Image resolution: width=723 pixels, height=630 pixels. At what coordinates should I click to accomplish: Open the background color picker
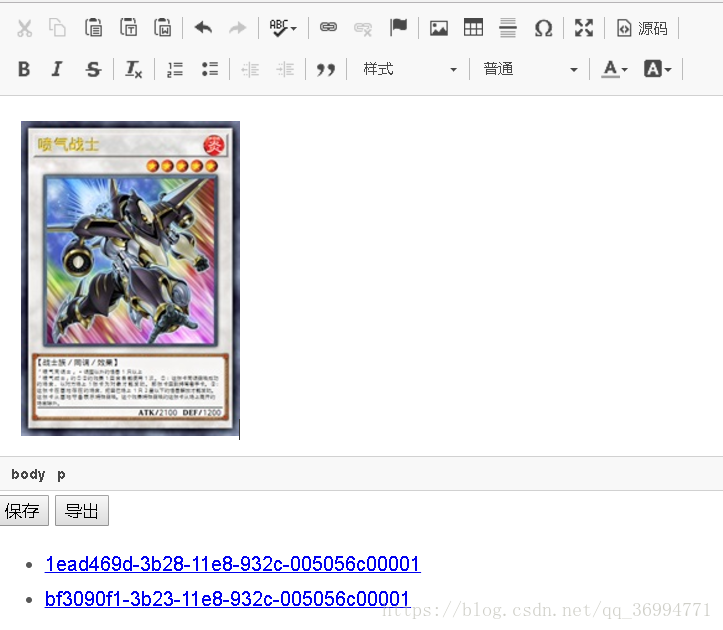point(658,69)
